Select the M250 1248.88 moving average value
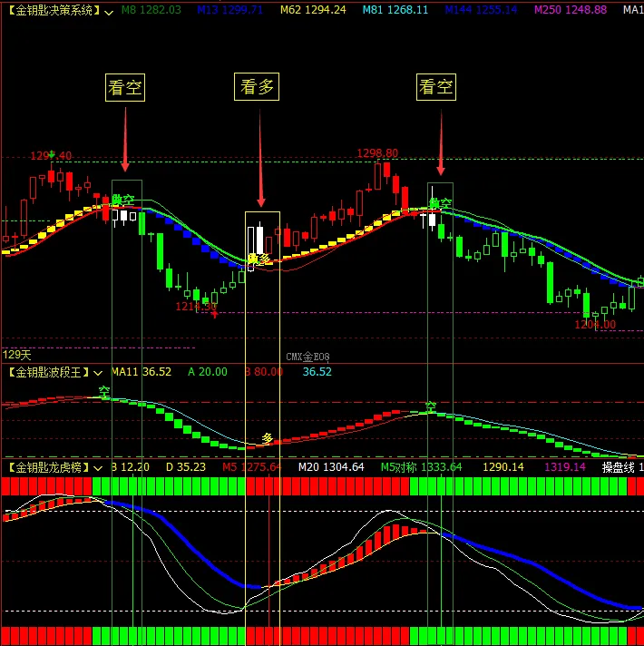 click(x=571, y=10)
